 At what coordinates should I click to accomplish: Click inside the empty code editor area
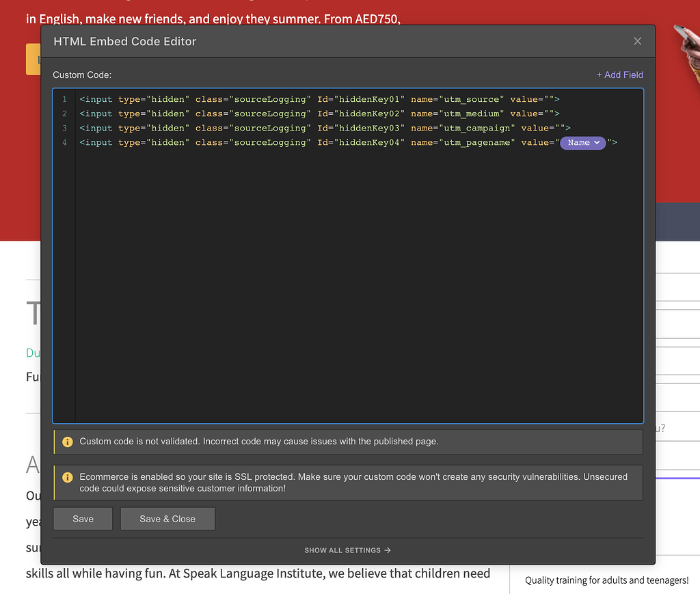click(x=342, y=273)
